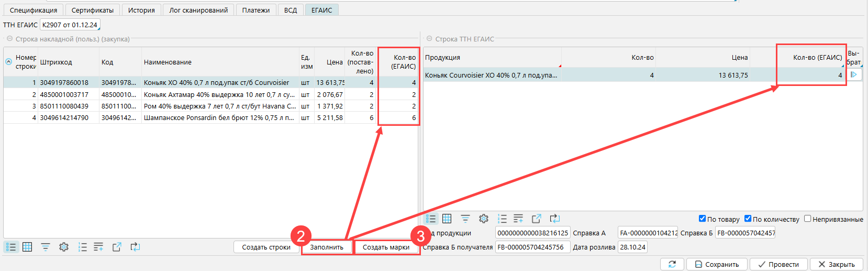This screenshot has width=868, height=271.
Task: Switch left invoice rows panel to list view
Action: (11, 247)
